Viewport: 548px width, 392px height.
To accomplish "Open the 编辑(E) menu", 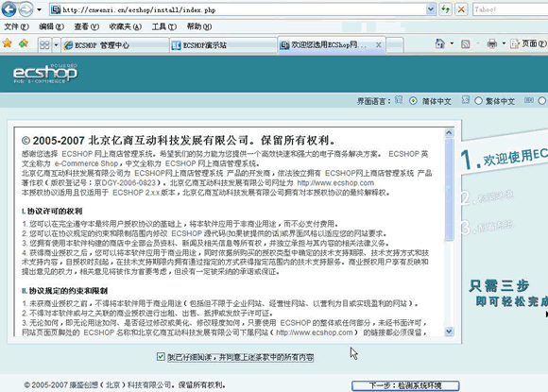I will coord(51,26).
